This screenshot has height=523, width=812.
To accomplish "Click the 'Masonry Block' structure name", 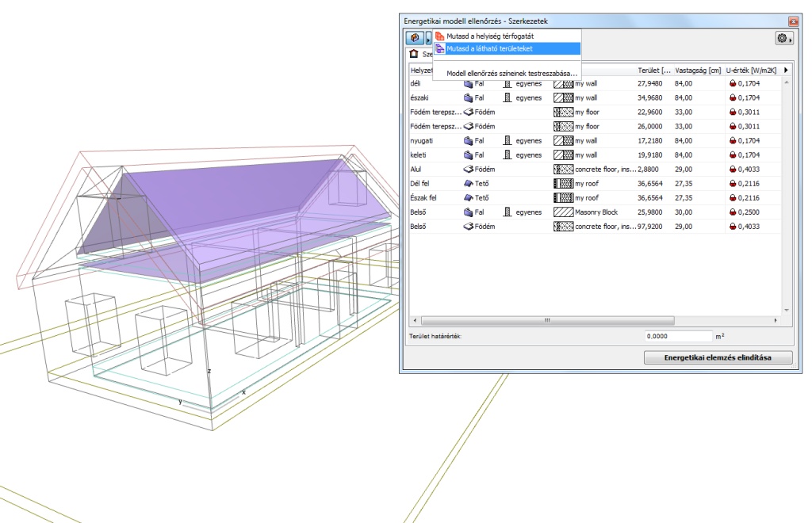I will click(x=596, y=212).
